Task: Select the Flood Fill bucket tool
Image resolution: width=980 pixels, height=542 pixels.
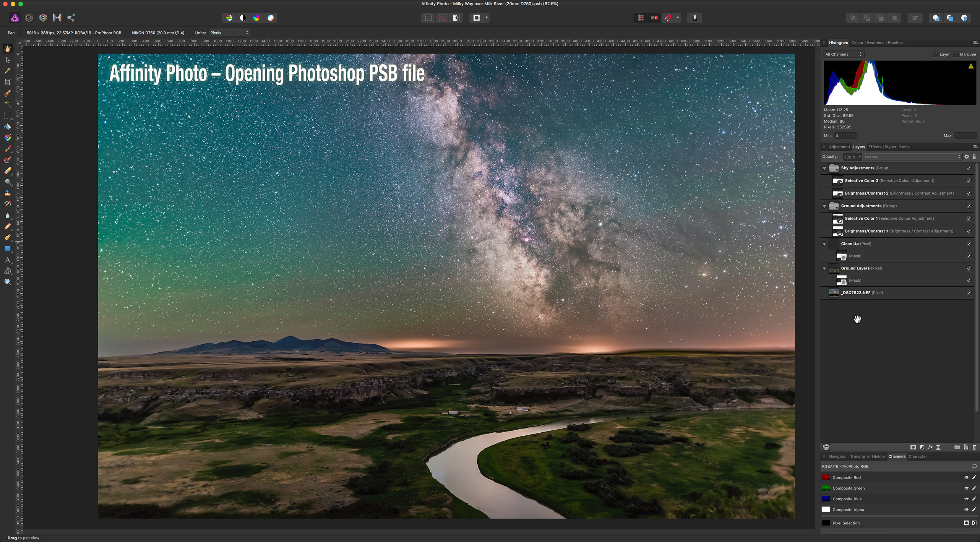Action: pyautogui.click(x=7, y=127)
